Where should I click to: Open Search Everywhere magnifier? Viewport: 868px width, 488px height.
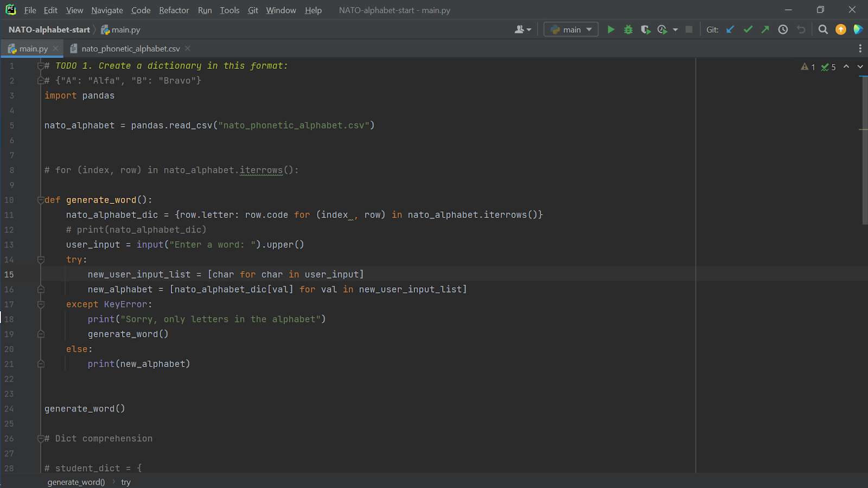pos(823,30)
